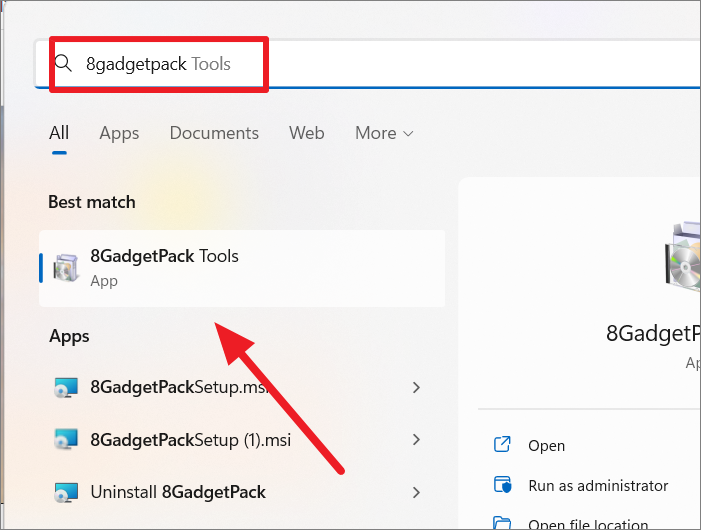Expand options for 8GadgetPackSetup.msi

(x=416, y=387)
